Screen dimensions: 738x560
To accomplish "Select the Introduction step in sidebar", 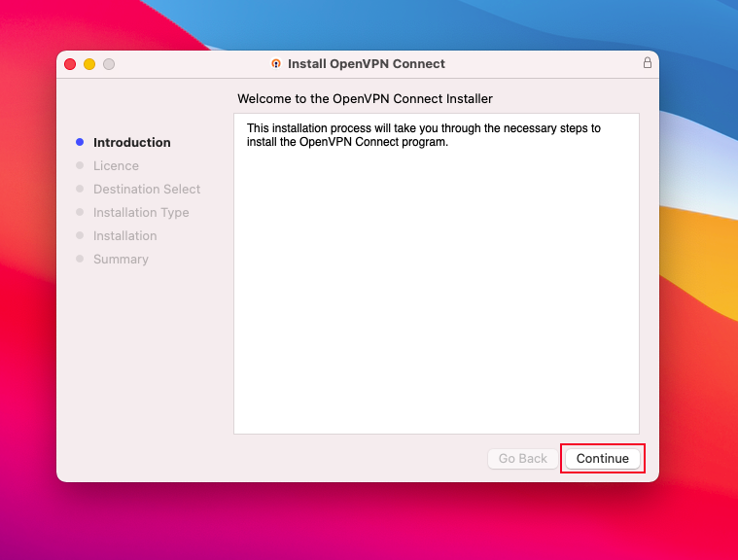I will tap(132, 142).
